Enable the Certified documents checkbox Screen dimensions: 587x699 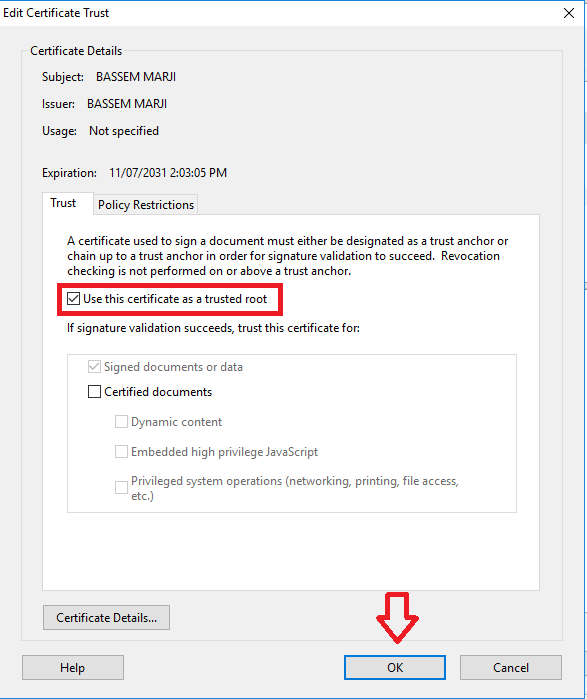tap(94, 392)
